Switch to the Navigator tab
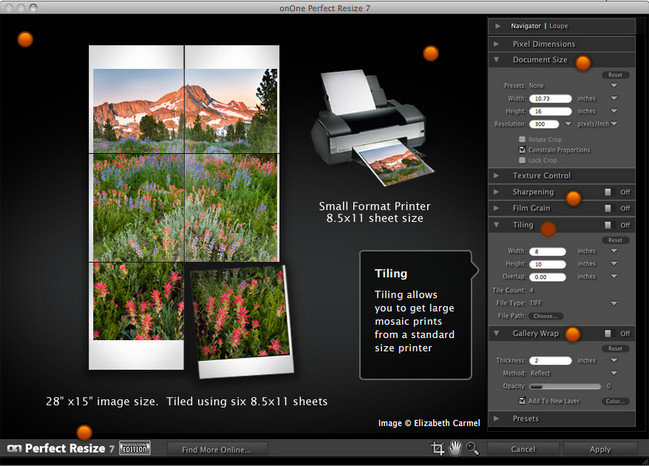 (526, 26)
